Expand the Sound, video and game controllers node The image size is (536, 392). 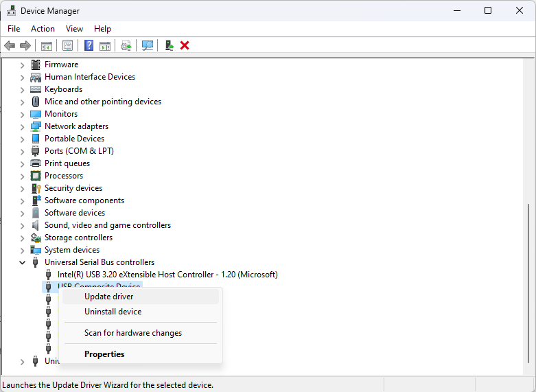(22, 226)
